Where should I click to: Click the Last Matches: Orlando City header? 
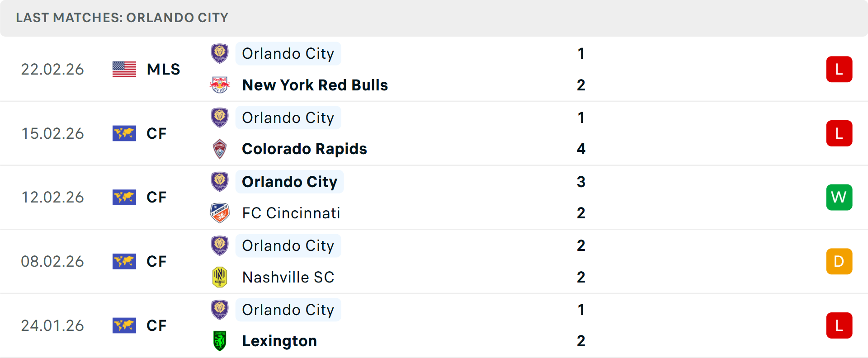point(122,18)
